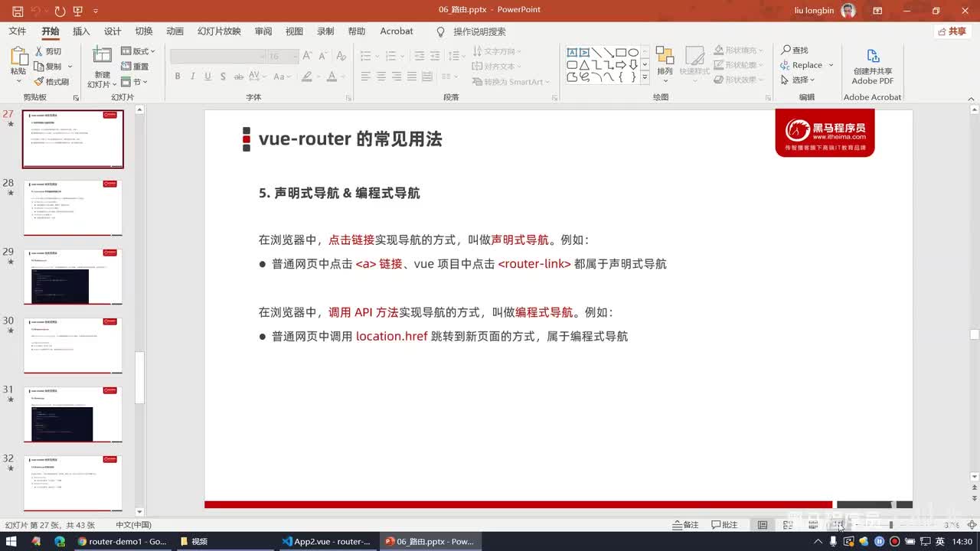Switch to the Design (设计) tab

point(113,31)
